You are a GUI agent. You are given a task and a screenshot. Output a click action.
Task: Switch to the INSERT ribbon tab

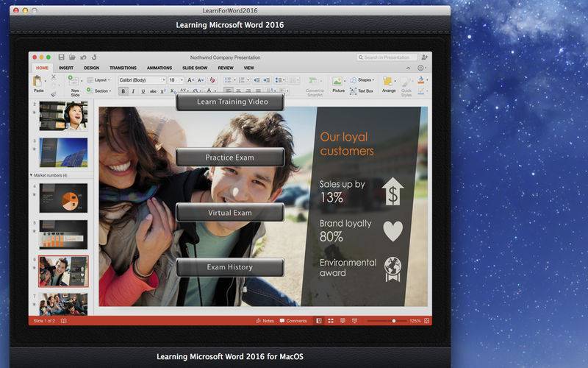pyautogui.click(x=66, y=68)
